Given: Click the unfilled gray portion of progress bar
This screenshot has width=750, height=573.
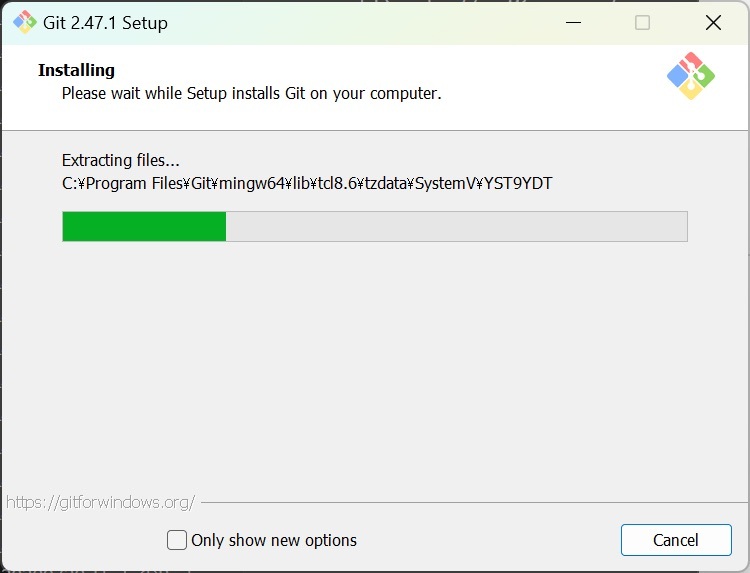Looking at the screenshot, I should [456, 226].
